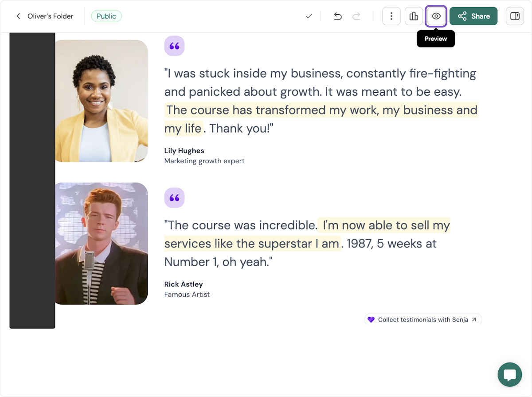Click the green Share button

tap(473, 16)
